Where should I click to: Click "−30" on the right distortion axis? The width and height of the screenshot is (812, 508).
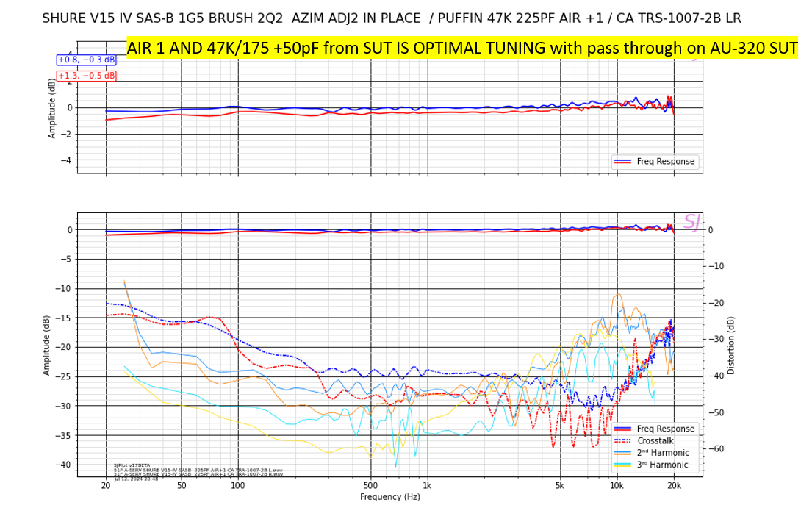click(716, 339)
